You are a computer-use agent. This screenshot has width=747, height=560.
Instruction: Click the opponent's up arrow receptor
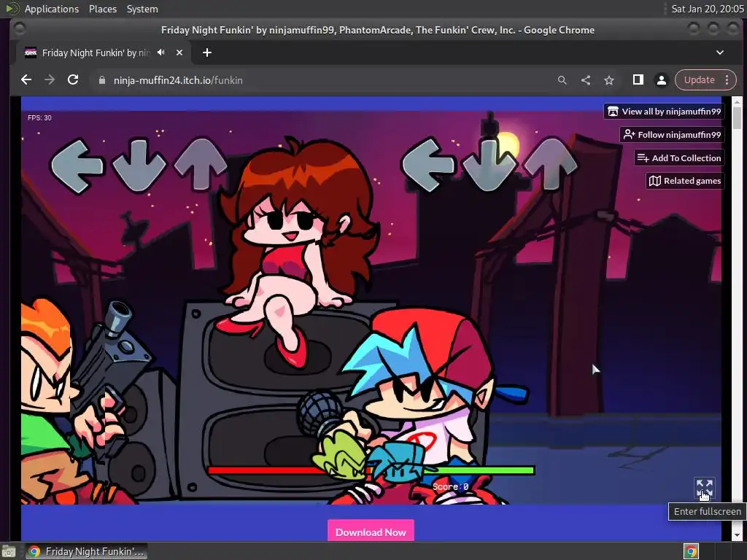click(x=201, y=165)
